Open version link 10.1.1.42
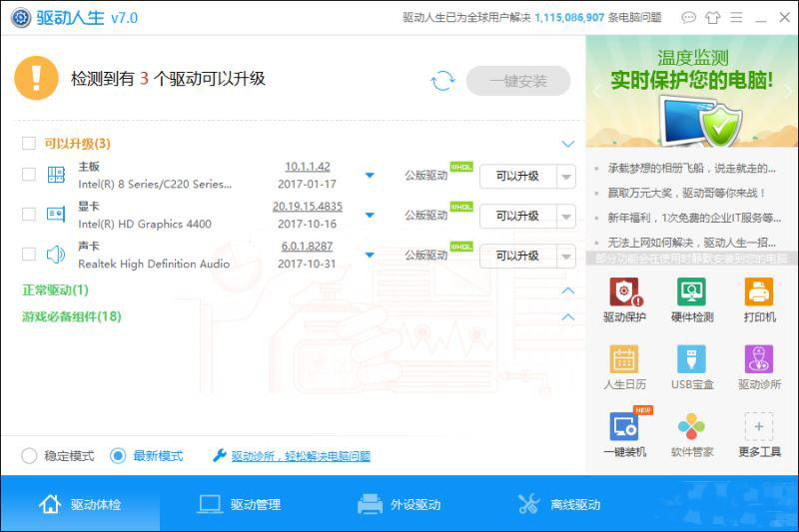 pyautogui.click(x=308, y=167)
